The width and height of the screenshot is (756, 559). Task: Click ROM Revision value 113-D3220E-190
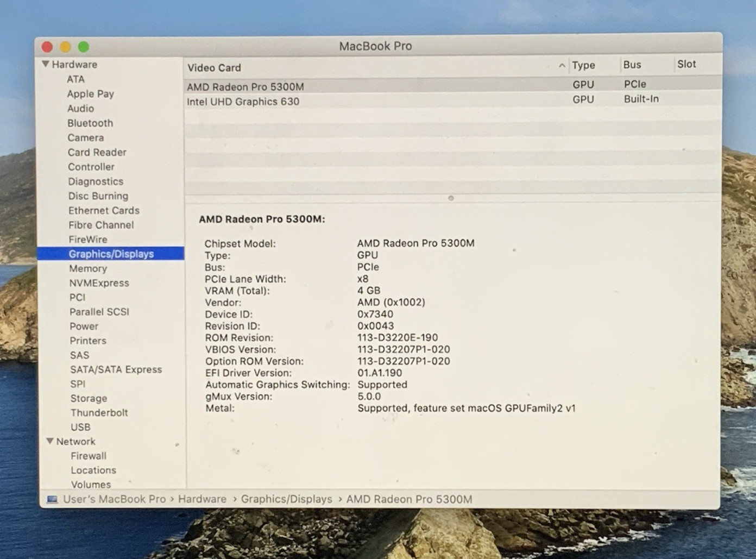(x=398, y=337)
